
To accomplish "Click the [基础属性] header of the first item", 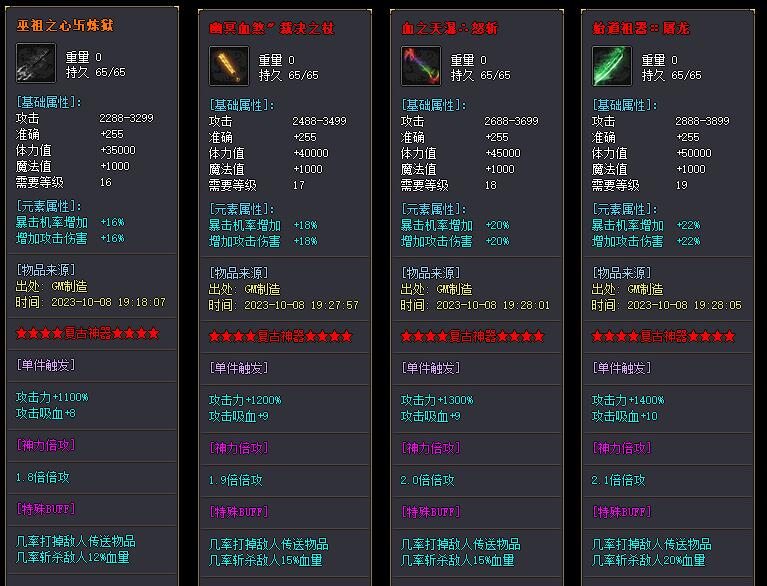I will point(49,102).
